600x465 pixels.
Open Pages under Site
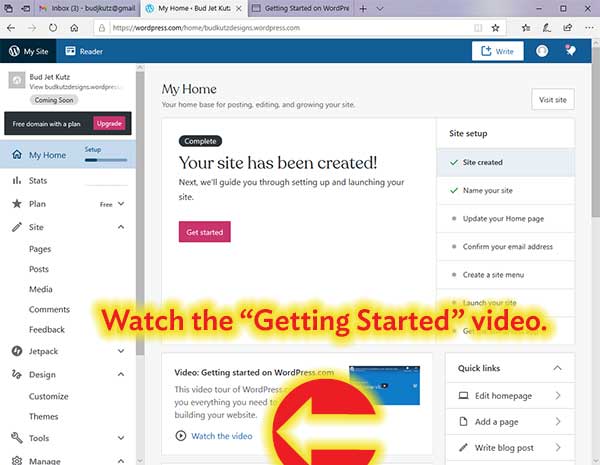[x=40, y=249]
